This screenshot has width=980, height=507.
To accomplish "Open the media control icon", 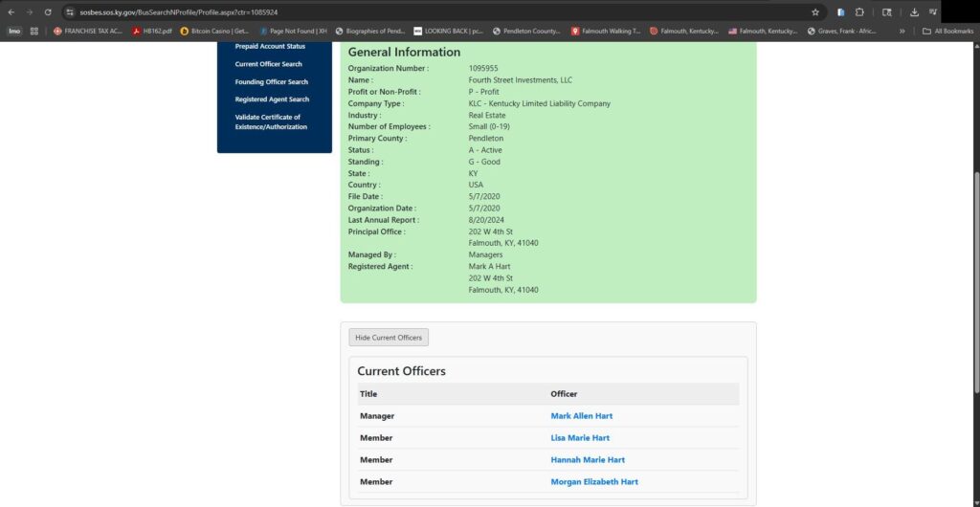I will pyautogui.click(x=932, y=11).
